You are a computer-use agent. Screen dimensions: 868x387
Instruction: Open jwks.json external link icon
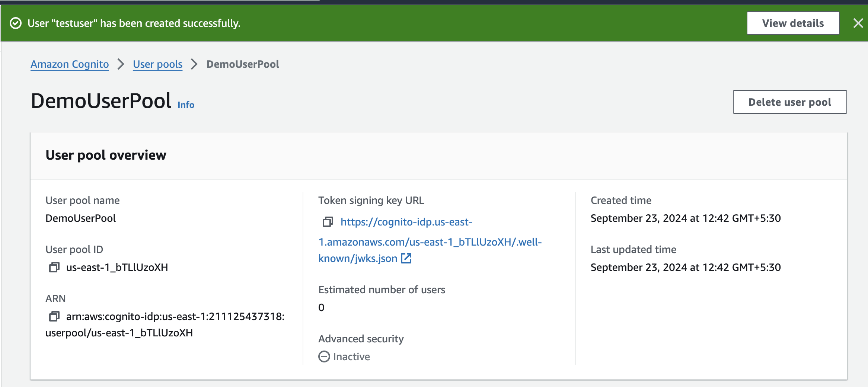point(406,258)
